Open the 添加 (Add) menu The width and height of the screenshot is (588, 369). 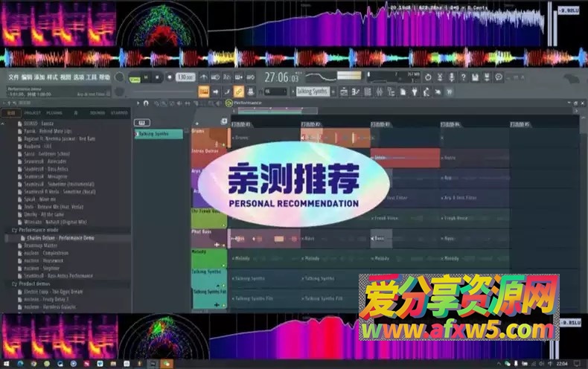[x=39, y=77]
